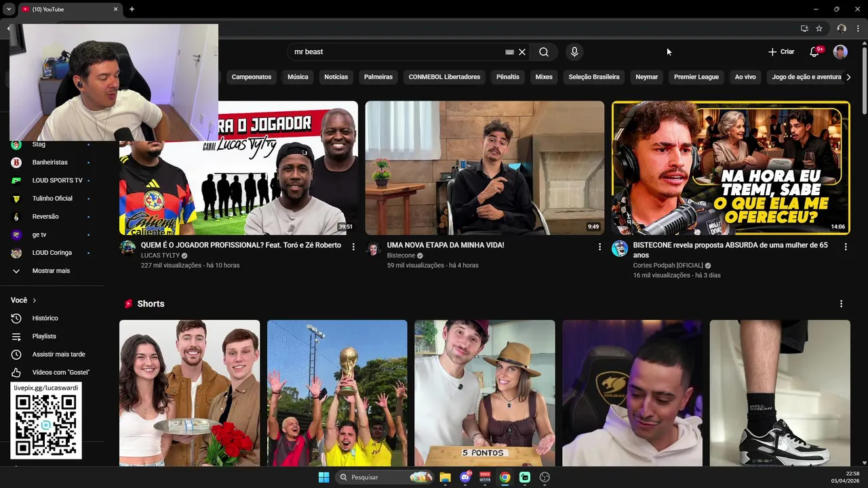The width and height of the screenshot is (868, 488).
Task: Open the black-and-white sneaker Short
Action: (x=780, y=393)
